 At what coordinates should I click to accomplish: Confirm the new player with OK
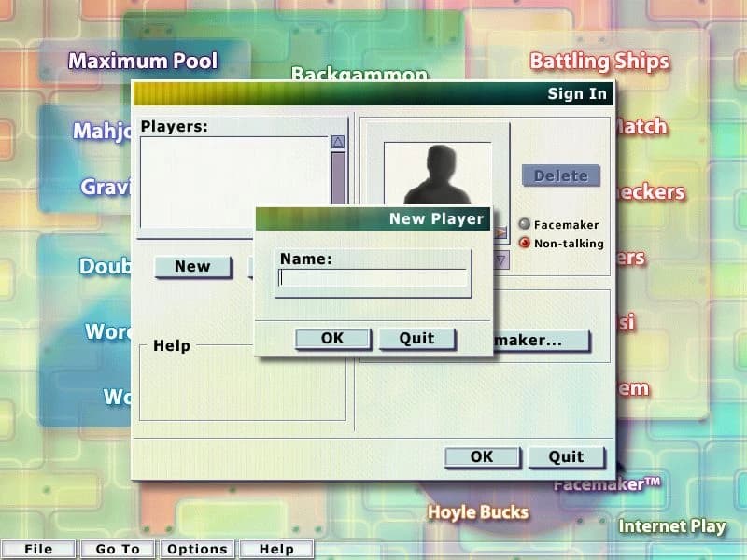[x=332, y=339]
